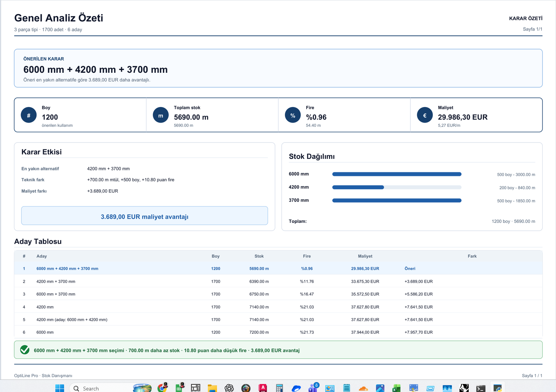556x392 pixels.
Task: Open Excel from the taskbar
Action: 397,388
